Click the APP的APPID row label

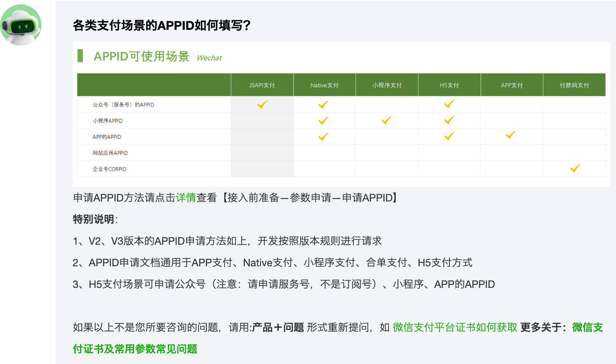coord(107,137)
